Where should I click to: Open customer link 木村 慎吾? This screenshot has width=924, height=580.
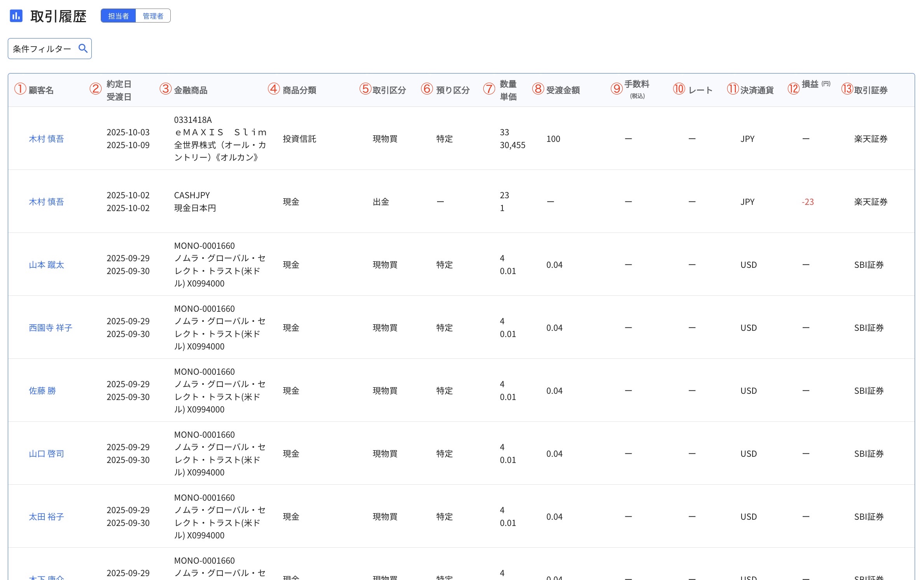pyautogui.click(x=47, y=138)
